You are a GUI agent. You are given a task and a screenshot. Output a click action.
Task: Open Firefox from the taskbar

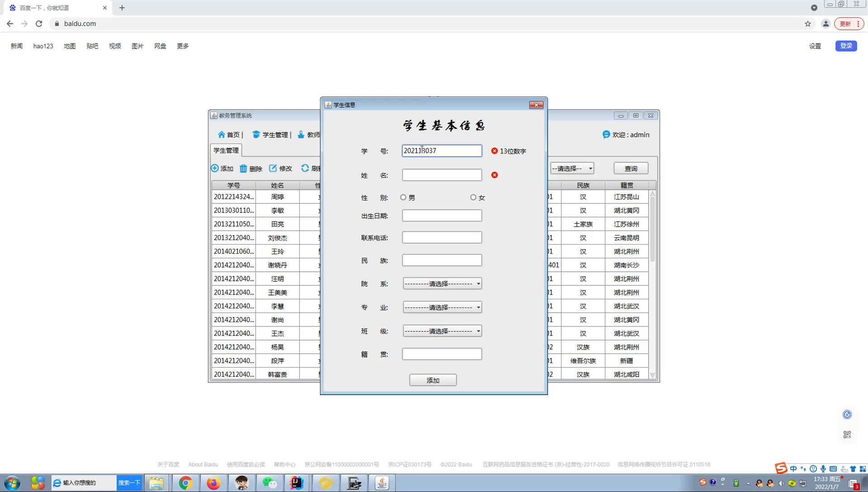[x=213, y=483]
